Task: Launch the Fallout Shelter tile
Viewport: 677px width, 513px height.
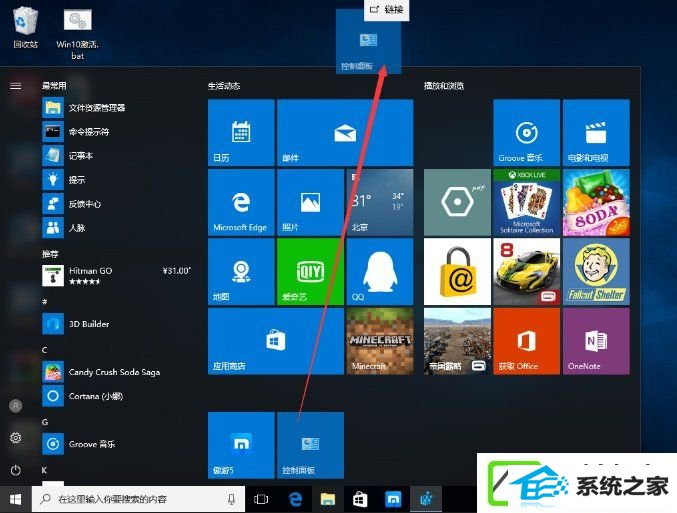Action: [x=596, y=272]
